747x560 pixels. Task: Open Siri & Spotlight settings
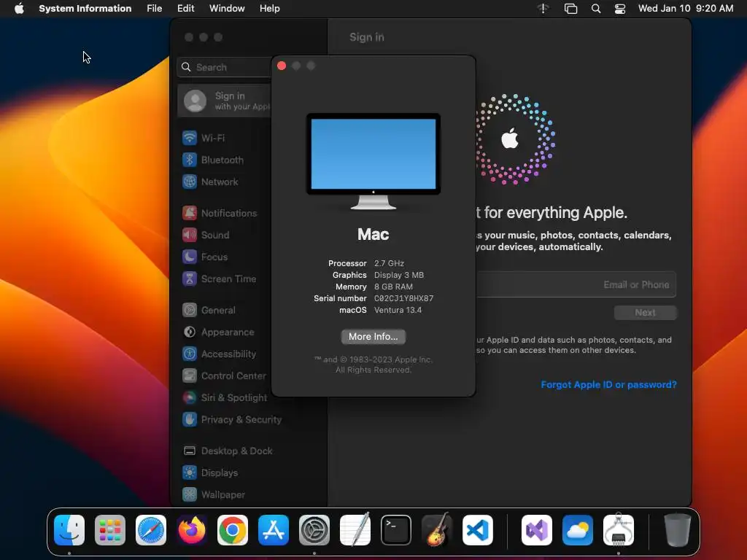[x=224, y=398]
